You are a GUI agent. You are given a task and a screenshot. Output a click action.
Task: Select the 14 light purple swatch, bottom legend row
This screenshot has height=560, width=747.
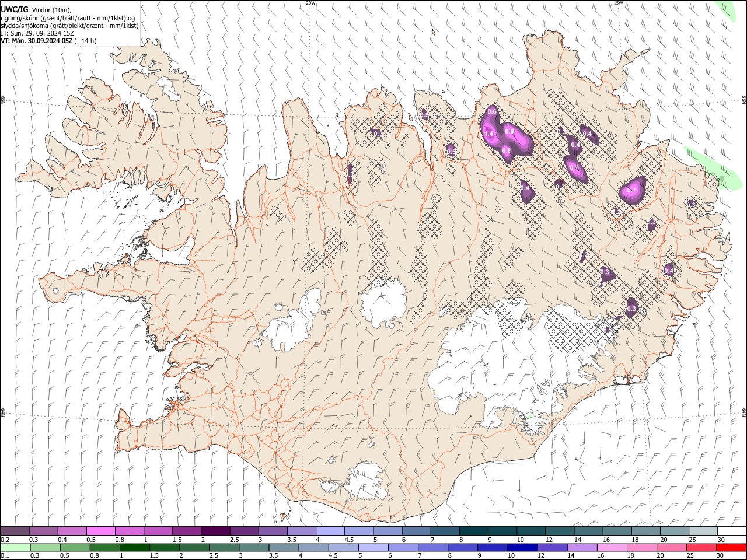coord(582,547)
